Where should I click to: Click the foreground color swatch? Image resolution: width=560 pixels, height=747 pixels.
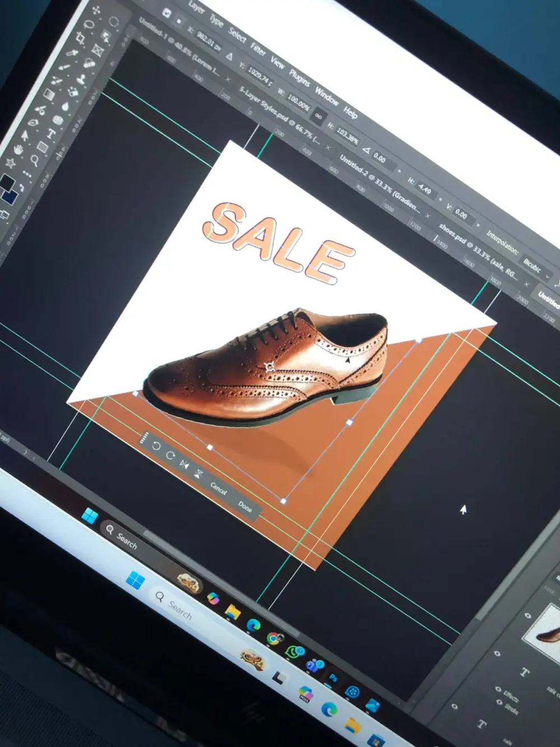tap(8, 182)
